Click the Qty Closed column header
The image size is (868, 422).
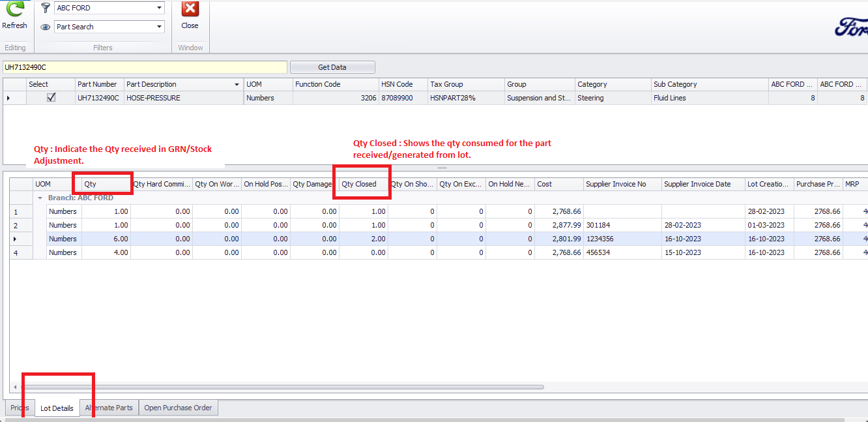coord(364,184)
